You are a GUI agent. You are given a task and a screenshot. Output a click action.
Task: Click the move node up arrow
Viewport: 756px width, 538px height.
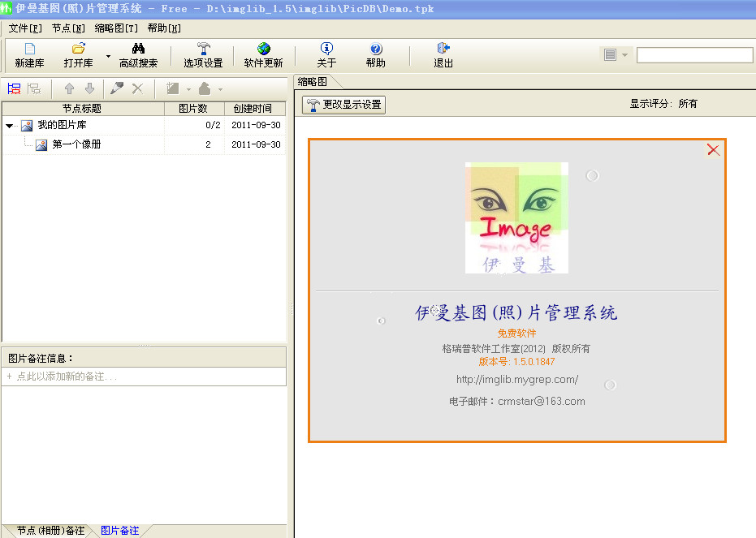point(70,88)
